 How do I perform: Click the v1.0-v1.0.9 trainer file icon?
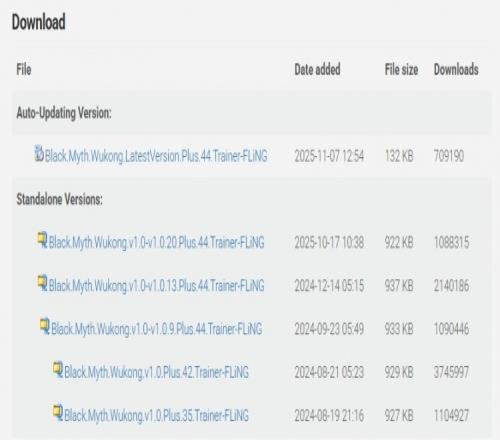click(44, 326)
